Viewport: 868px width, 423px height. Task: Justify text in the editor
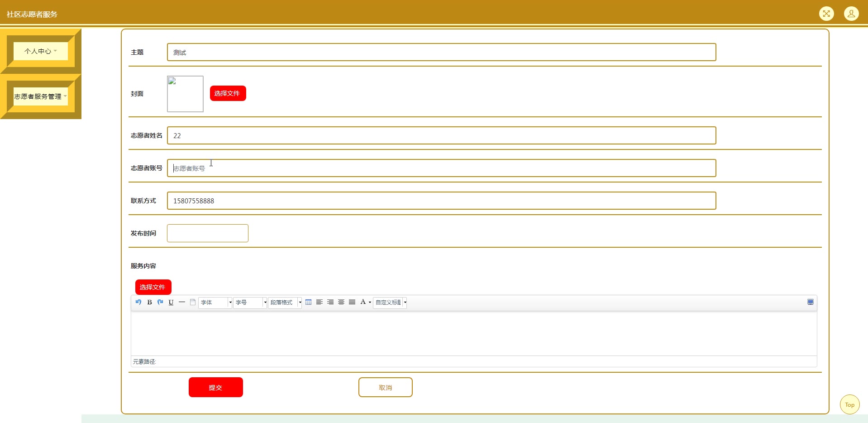tap(352, 302)
